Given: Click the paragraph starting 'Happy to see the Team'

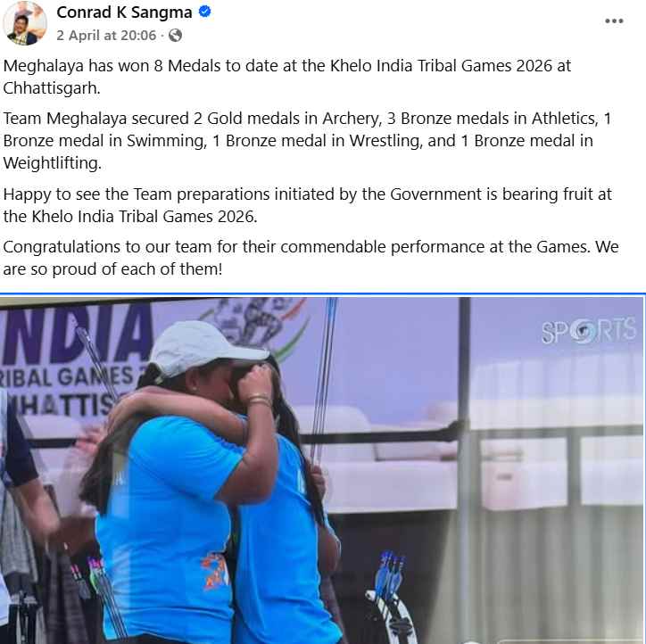Looking at the screenshot, I should [x=307, y=205].
